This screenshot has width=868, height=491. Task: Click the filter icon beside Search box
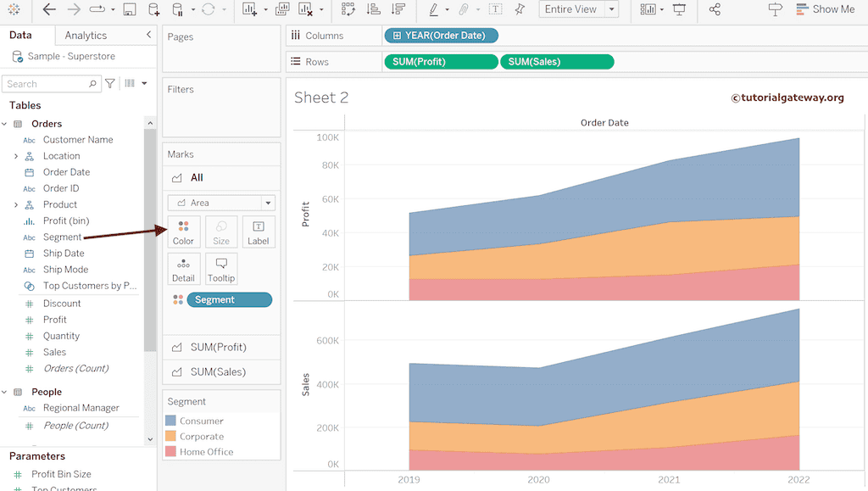(x=110, y=83)
